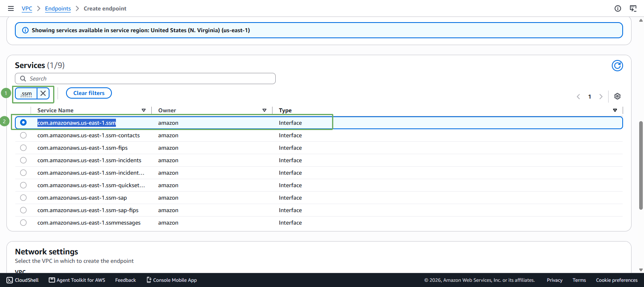Image resolution: width=644 pixels, height=287 pixels.
Task: Sort by Owner column arrow
Action: [264, 110]
